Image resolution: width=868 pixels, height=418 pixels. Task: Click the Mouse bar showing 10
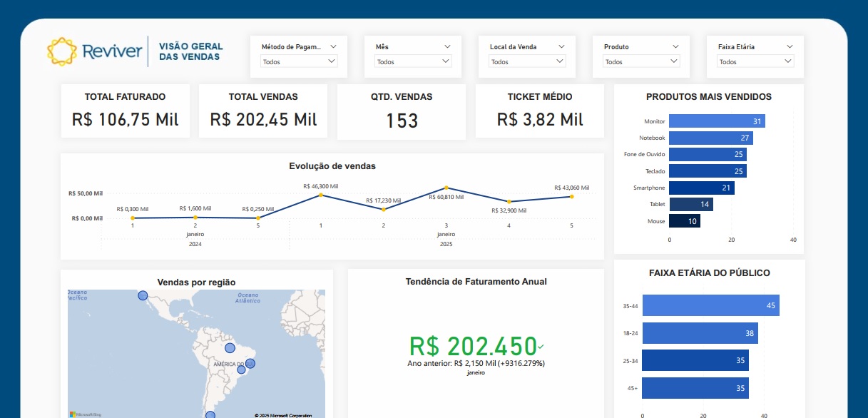tap(684, 221)
